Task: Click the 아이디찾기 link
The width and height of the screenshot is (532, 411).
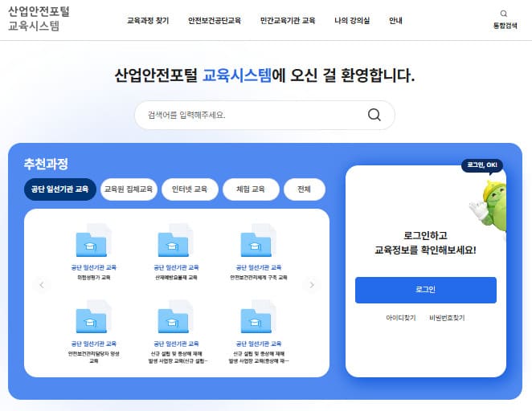Action: tap(401, 318)
